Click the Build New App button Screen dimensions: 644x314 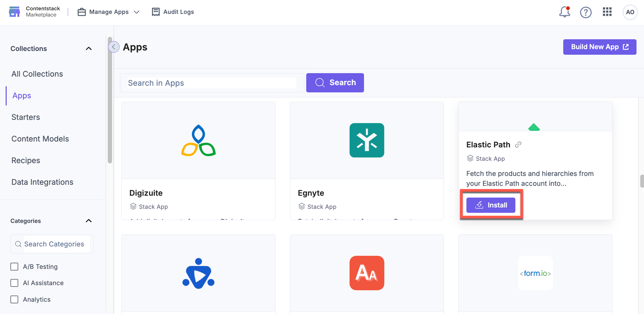(x=600, y=47)
